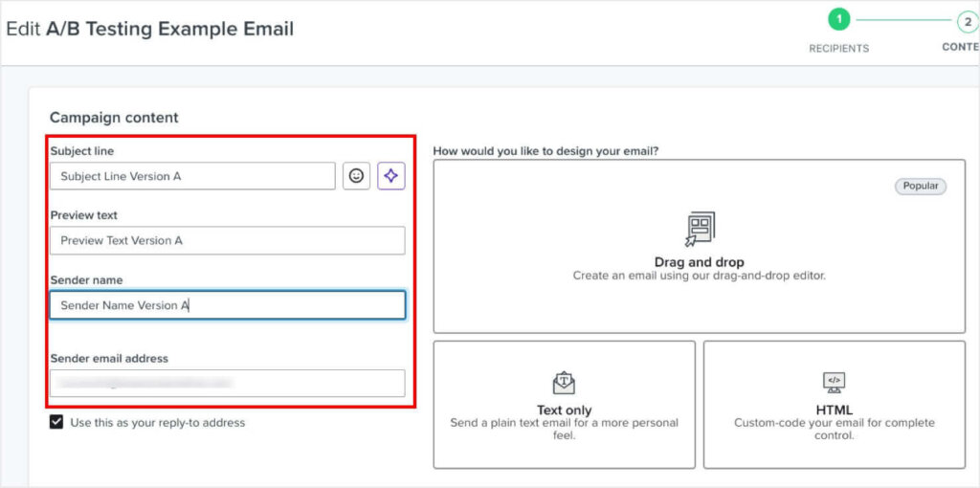This screenshot has height=488, width=980.
Task: Switch to the Content step label
Action: (x=960, y=47)
